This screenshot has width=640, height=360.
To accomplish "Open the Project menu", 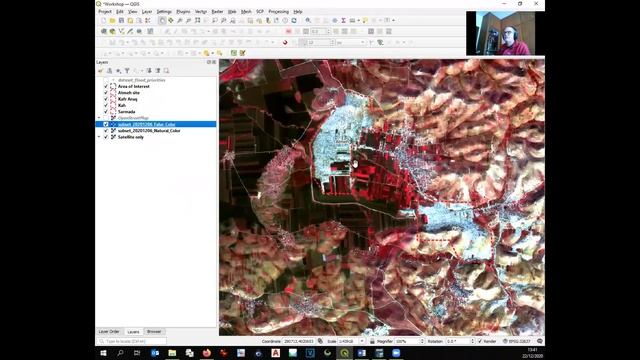I will (x=105, y=12).
